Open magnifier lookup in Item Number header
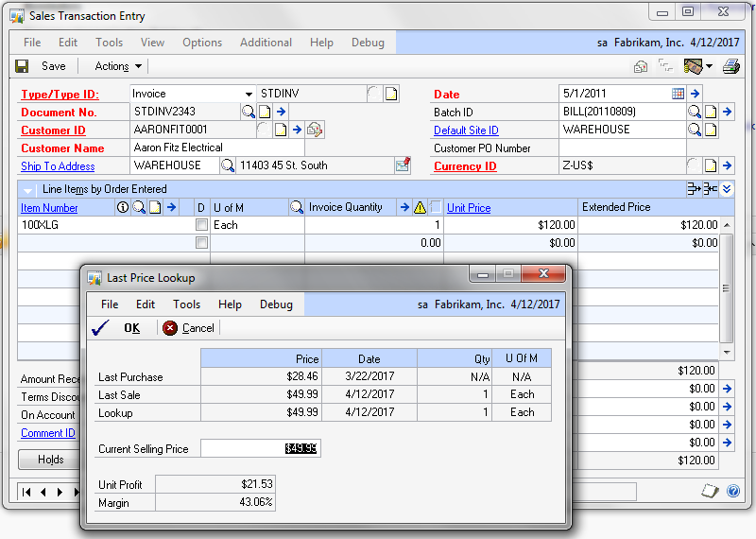This screenshot has height=539, width=756. click(x=139, y=207)
